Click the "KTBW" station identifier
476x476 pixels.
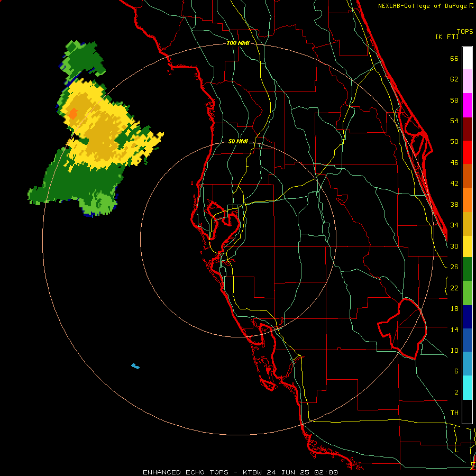(252, 472)
